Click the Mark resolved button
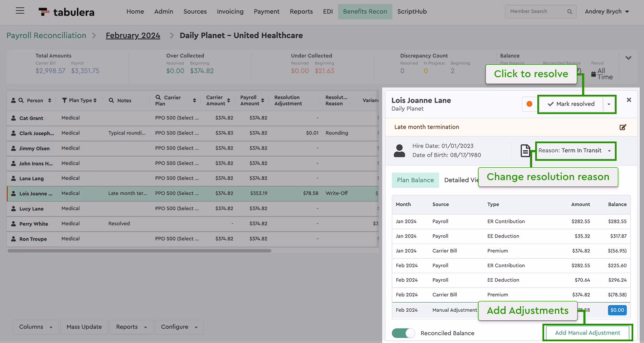Screen dimensions: 644x343 point(571,104)
